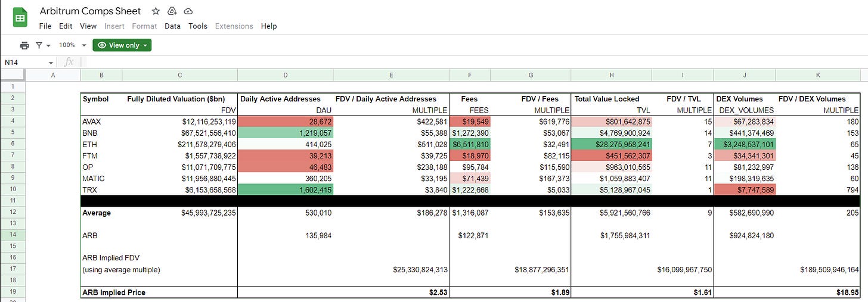This screenshot has height=302, width=868.
Task: Click the red cell showing 28,672
Action: 286,122
